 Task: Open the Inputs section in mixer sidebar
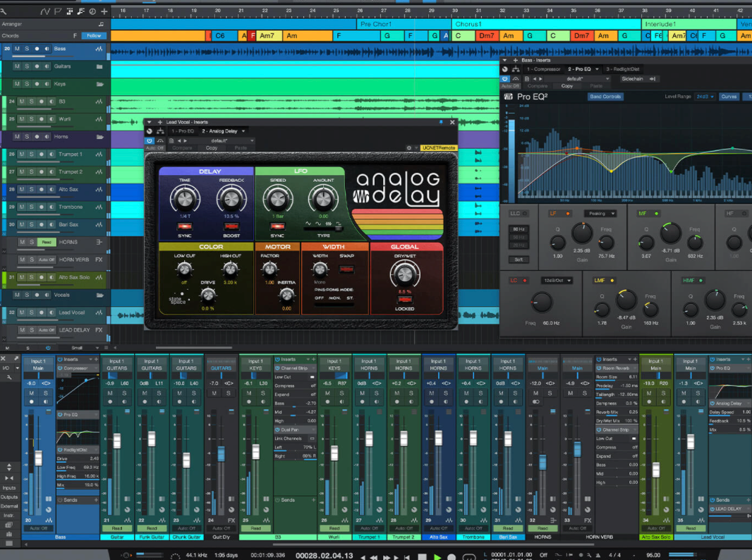coord(8,488)
